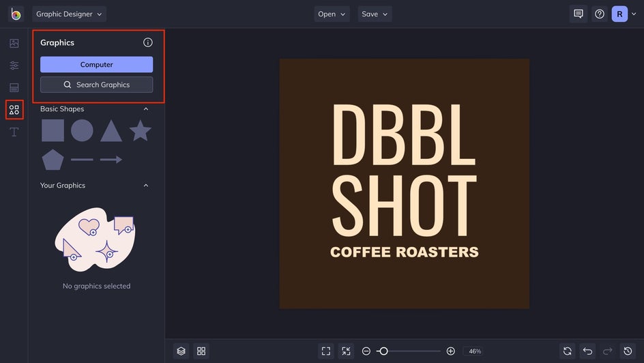The image size is (644, 363).
Task: Click the undo arrow icon
Action: click(x=588, y=351)
